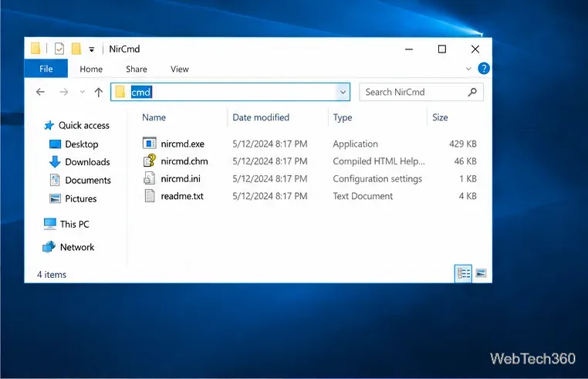The height and width of the screenshot is (379, 588).
Task: Select Pictures in navigation pane
Action: click(x=81, y=198)
